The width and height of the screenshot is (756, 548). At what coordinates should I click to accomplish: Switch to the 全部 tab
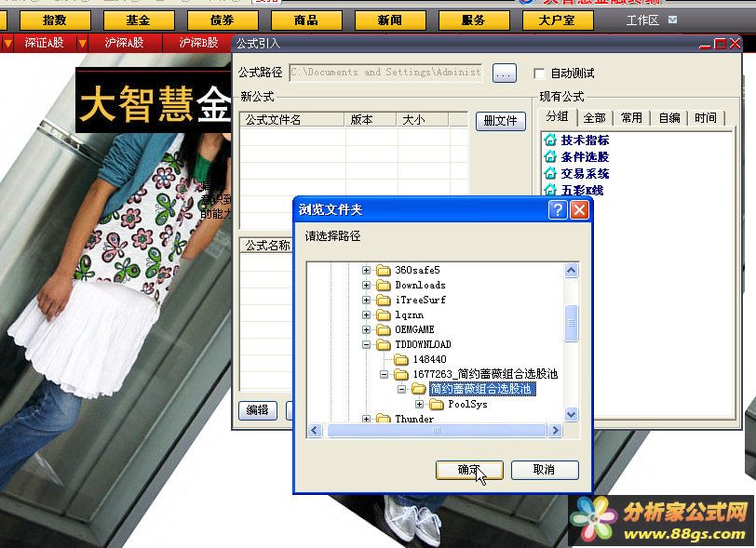[x=595, y=118]
